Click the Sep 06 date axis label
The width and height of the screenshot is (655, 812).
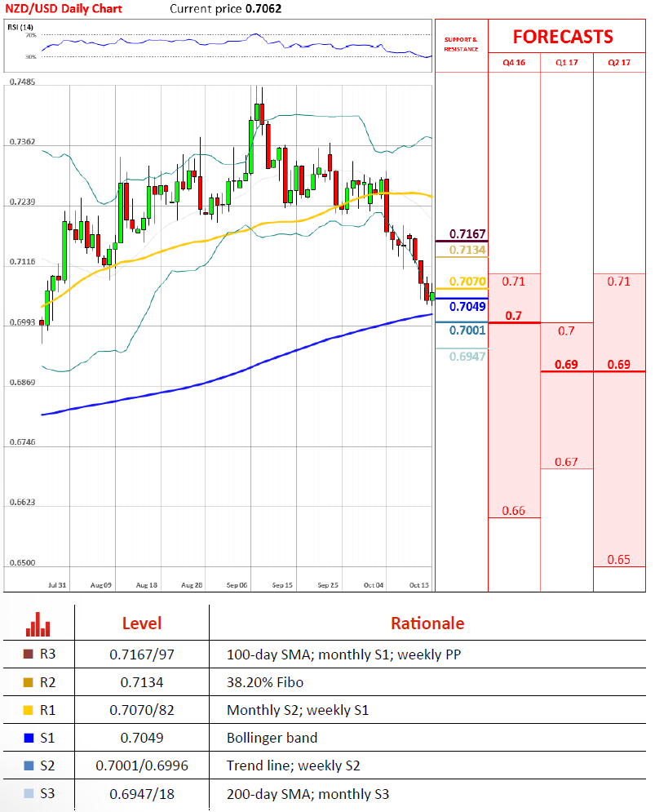coord(237,584)
